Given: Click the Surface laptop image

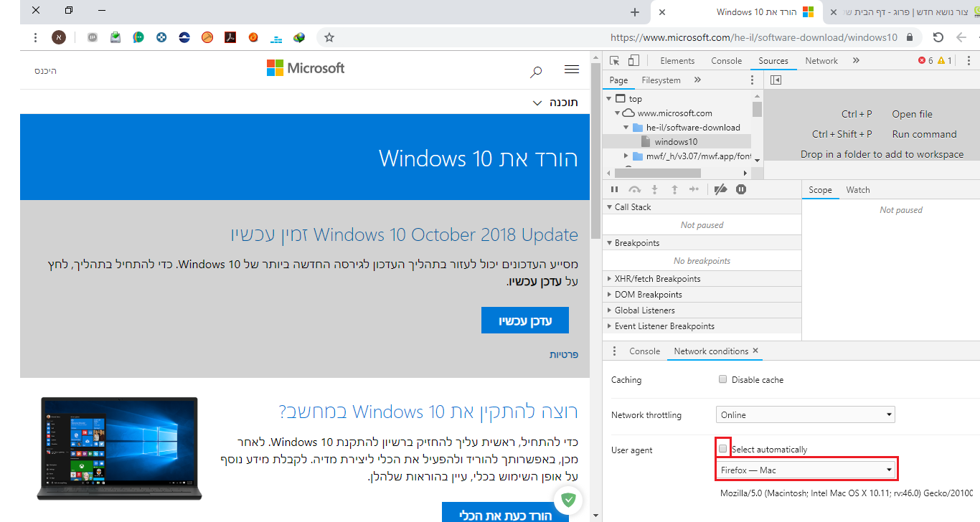Looking at the screenshot, I should tap(119, 448).
